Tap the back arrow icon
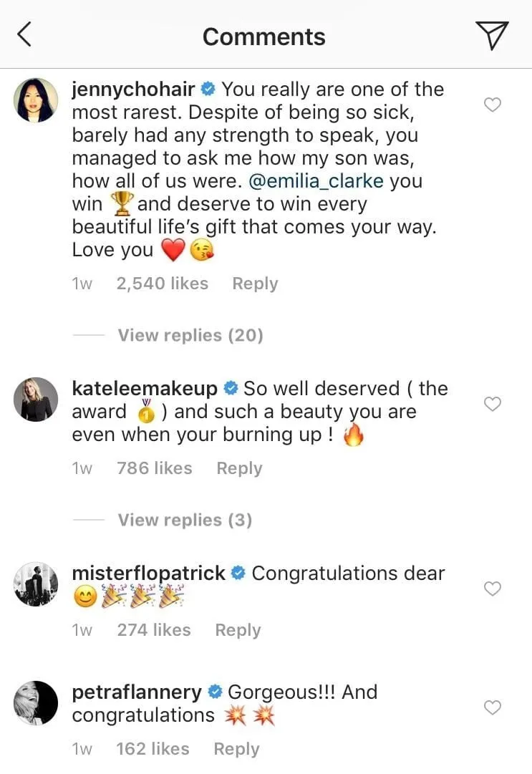532x774 pixels. pyautogui.click(x=24, y=34)
